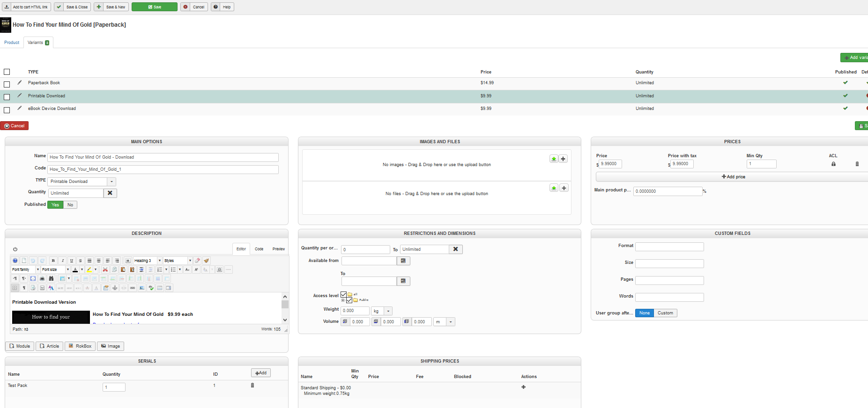The width and height of the screenshot is (868, 408).
Task: Set Published toggle to No
Action: 70,205
